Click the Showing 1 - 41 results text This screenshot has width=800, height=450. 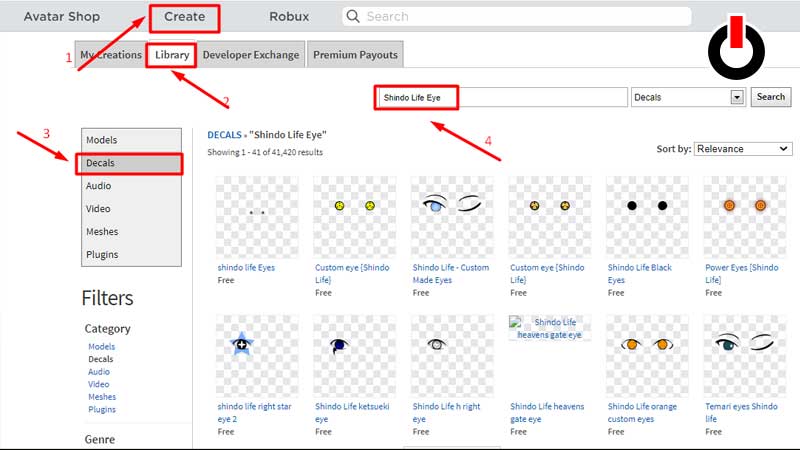click(x=265, y=152)
